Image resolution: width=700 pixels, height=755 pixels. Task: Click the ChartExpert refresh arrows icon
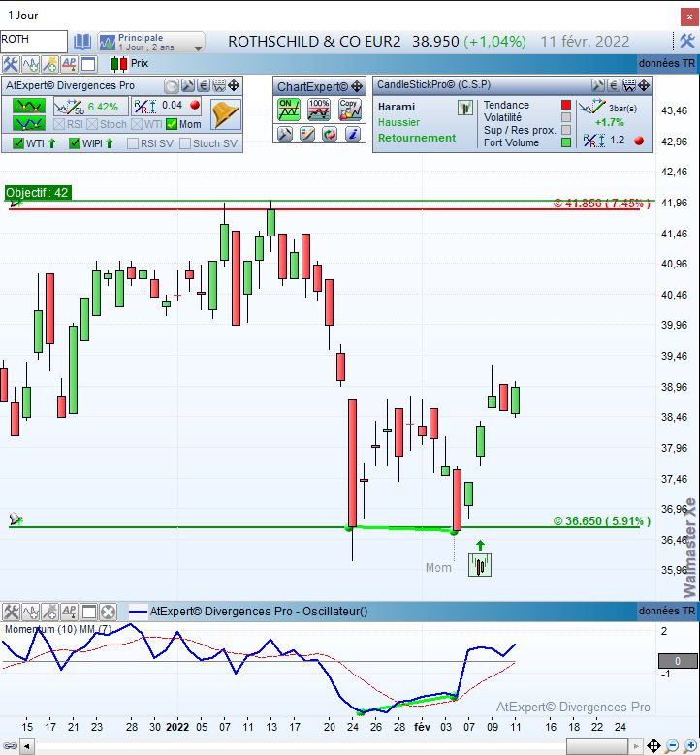330,134
